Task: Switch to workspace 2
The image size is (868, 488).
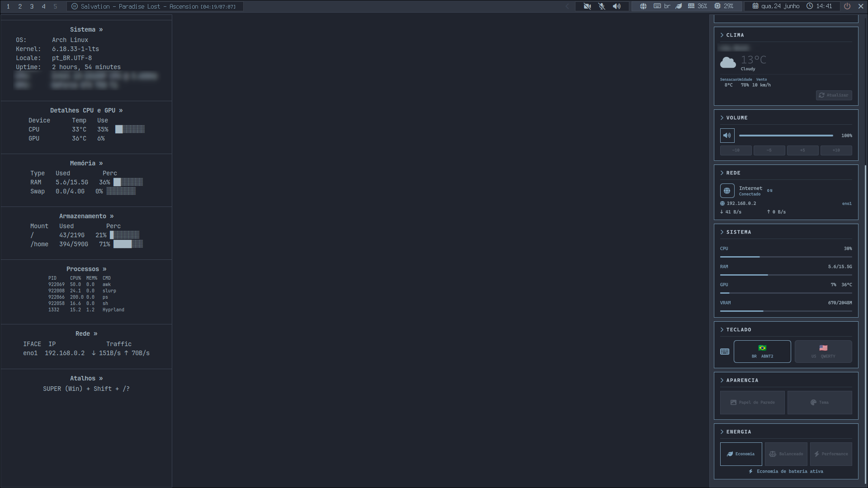Action: pos(20,6)
